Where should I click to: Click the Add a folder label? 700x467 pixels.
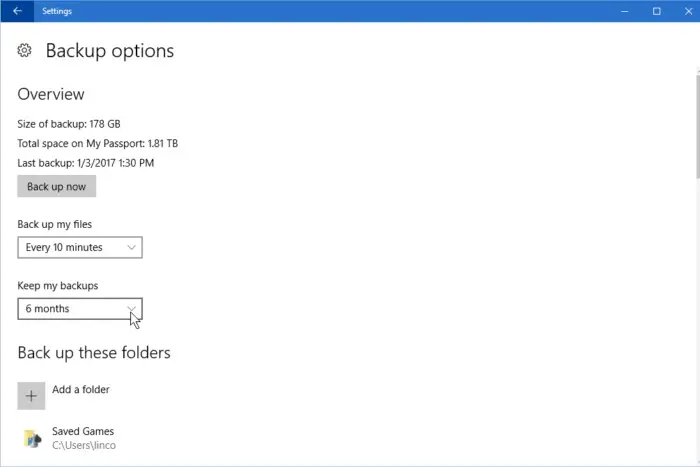[81, 389]
